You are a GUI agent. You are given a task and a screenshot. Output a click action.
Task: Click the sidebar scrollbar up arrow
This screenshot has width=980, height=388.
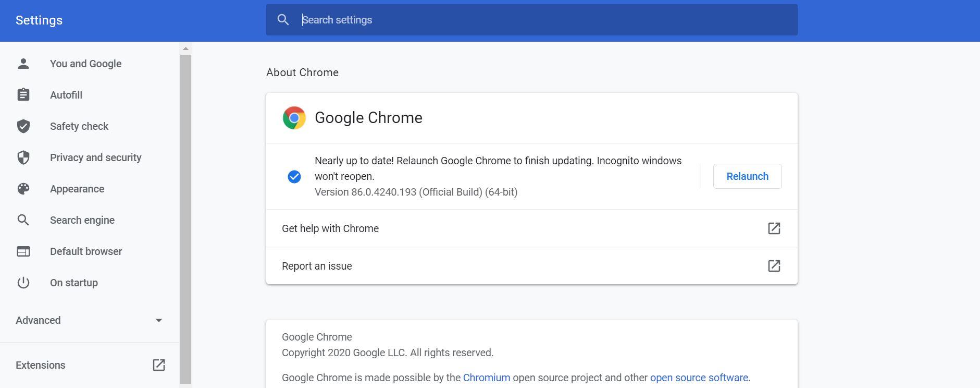185,48
